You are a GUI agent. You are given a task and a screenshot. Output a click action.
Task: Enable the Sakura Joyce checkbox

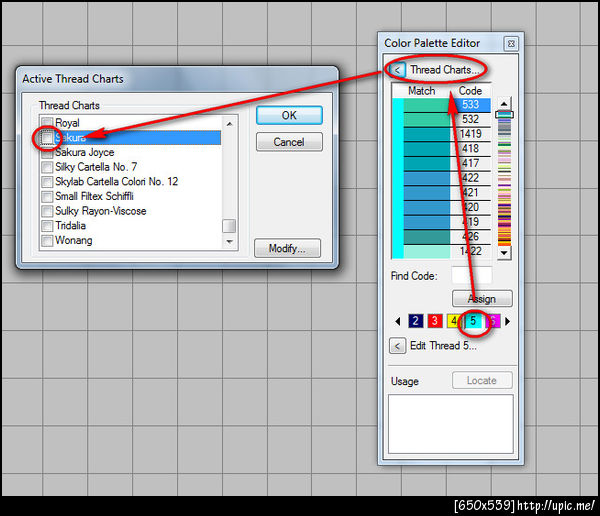pyautogui.click(x=47, y=152)
